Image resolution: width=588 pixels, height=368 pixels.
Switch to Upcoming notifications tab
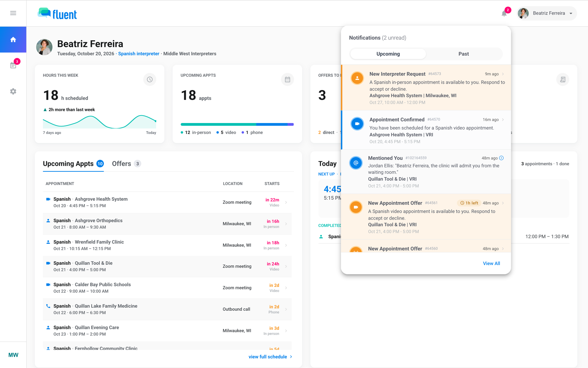pos(388,54)
